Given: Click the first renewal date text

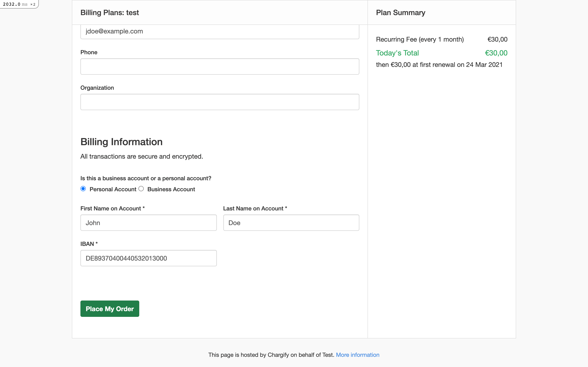Looking at the screenshot, I should tap(439, 64).
